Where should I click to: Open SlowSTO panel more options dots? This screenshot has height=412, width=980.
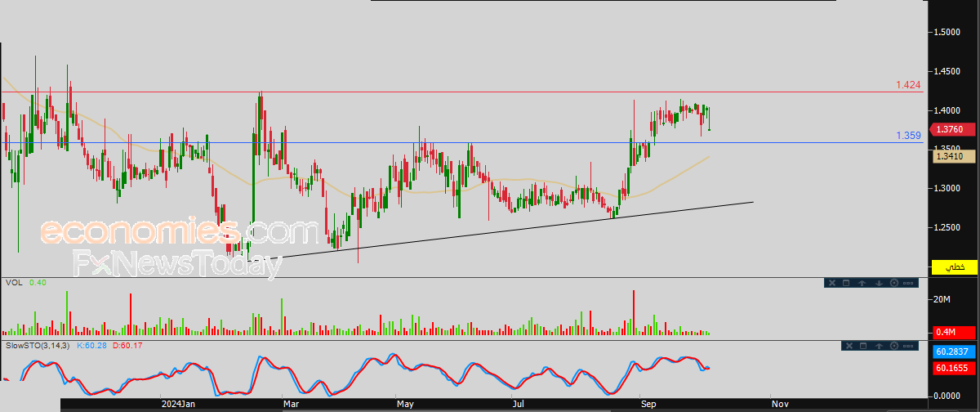(x=908, y=346)
